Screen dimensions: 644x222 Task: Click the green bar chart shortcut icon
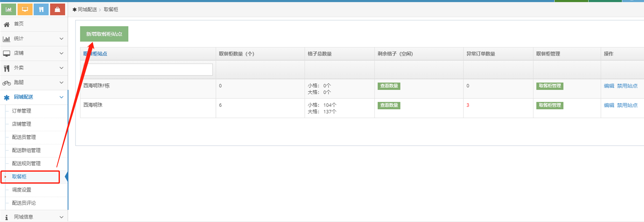(9, 9)
